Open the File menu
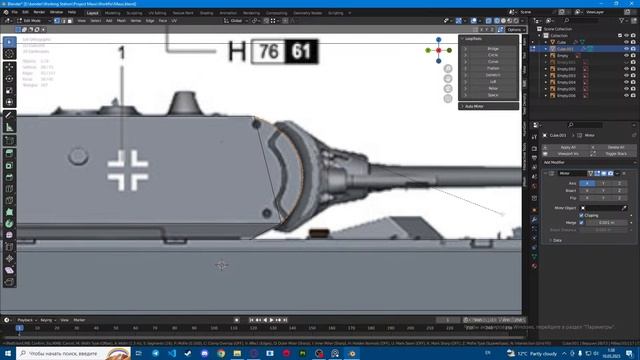 pos(15,13)
